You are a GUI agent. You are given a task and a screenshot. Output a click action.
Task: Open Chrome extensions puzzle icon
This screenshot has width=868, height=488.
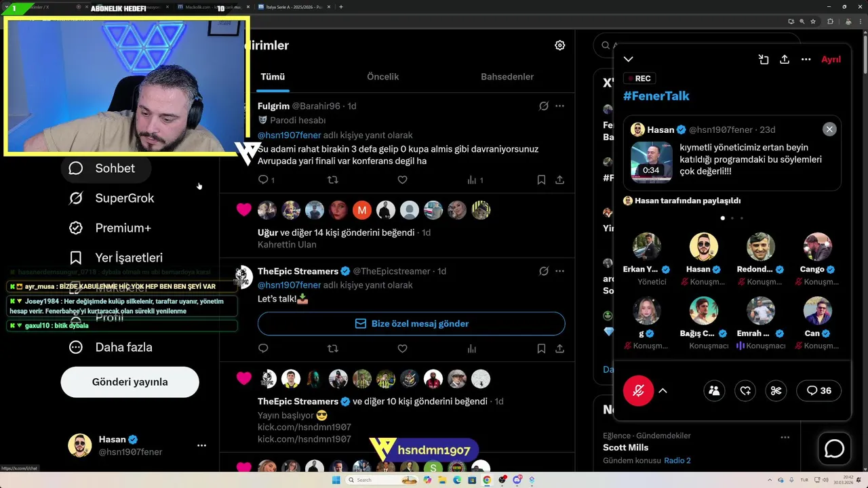[830, 22]
